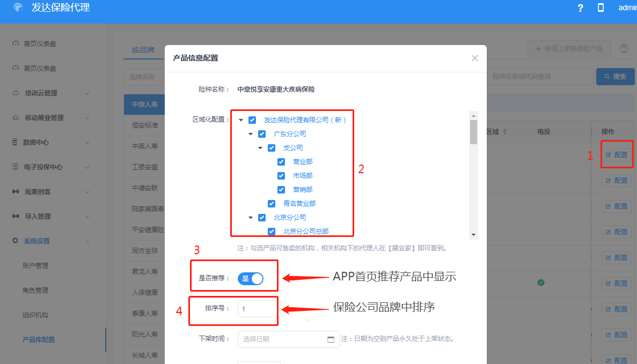Click the calendar icon in 下架时间 field

pyautogui.click(x=331, y=339)
